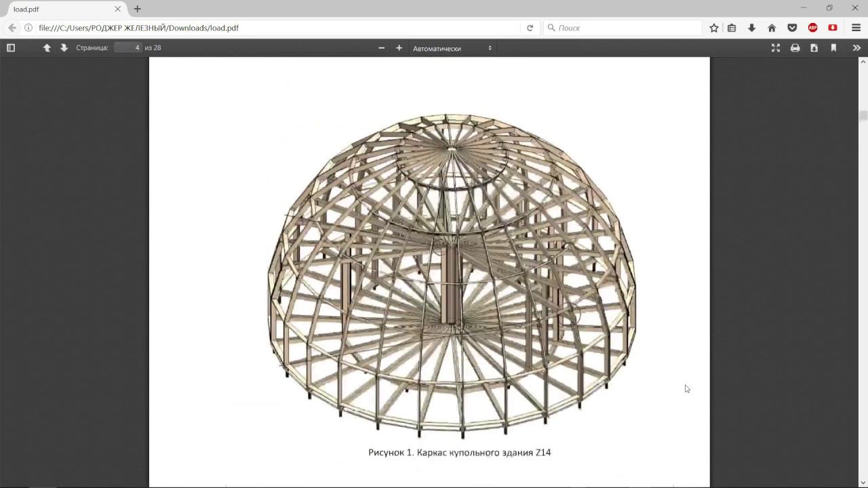868x488 pixels.
Task: Print the PDF document
Action: (795, 48)
